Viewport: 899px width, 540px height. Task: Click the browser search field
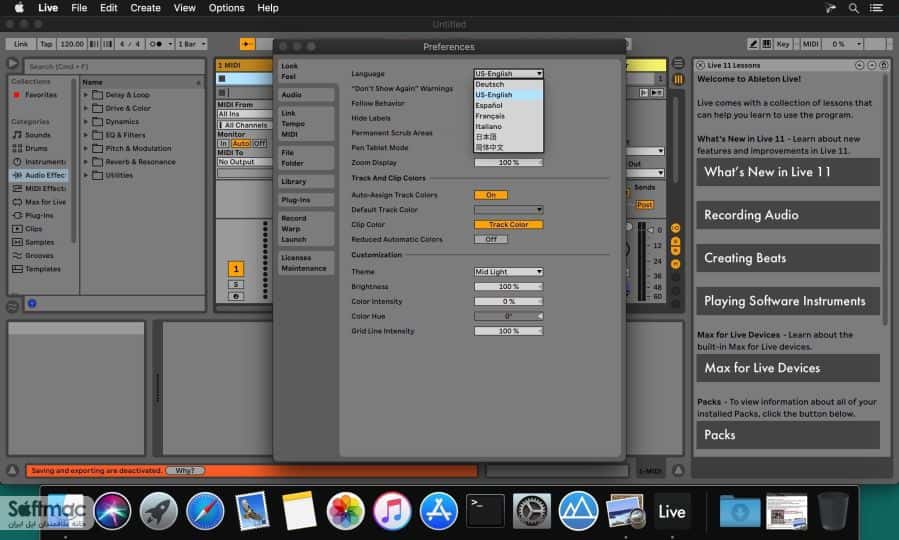click(114, 66)
